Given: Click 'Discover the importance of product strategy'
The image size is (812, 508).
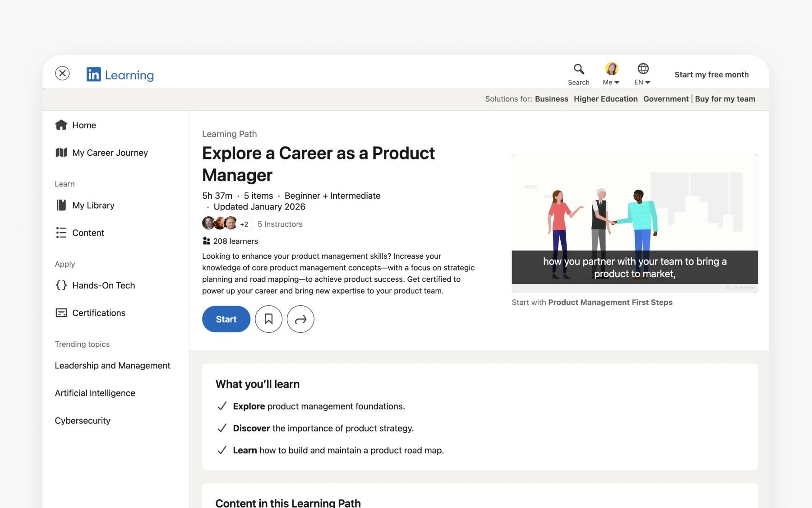Looking at the screenshot, I should 323,428.
